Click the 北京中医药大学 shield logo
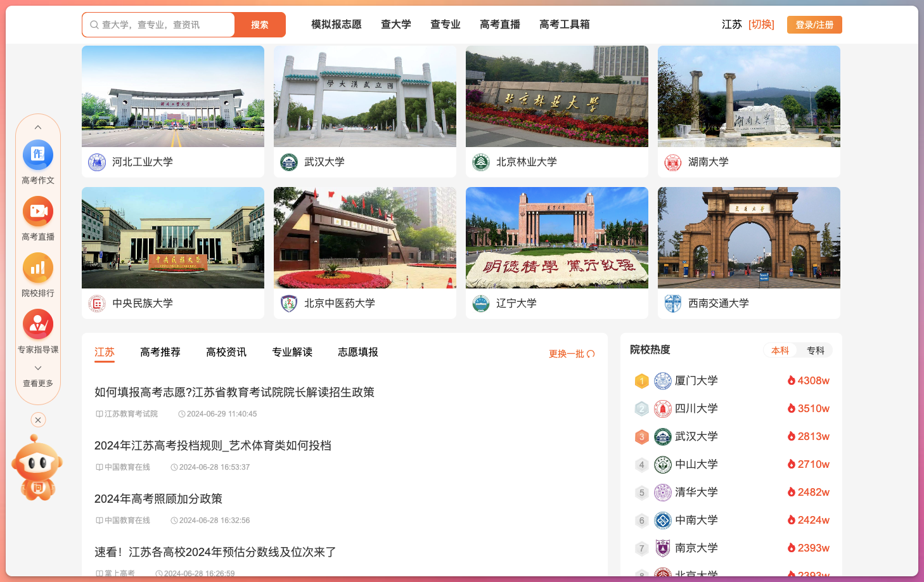Viewport: 924px width, 582px height. pyautogui.click(x=289, y=304)
